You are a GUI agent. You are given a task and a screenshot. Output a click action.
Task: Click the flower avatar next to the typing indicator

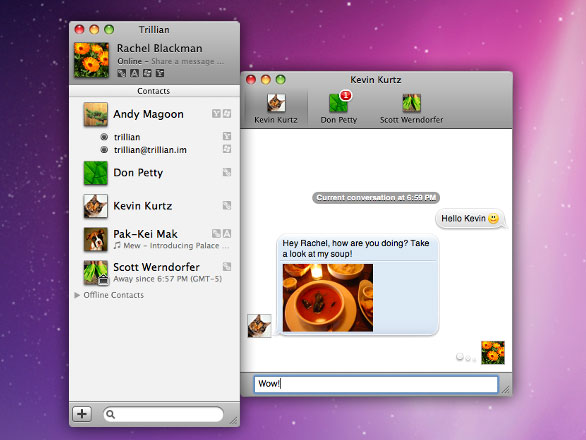pos(493,353)
